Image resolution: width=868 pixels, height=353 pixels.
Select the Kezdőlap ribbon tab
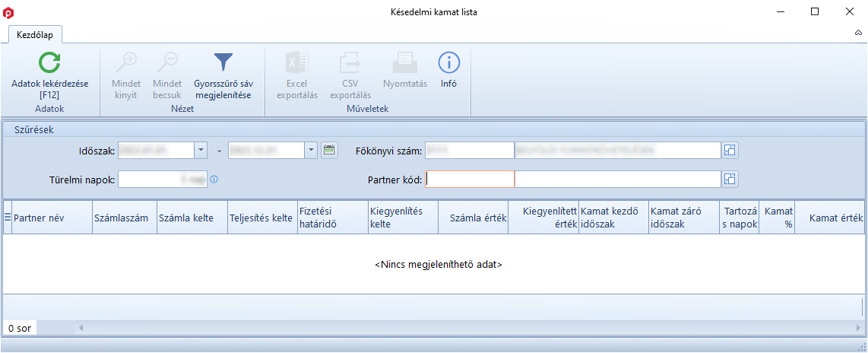click(x=35, y=34)
